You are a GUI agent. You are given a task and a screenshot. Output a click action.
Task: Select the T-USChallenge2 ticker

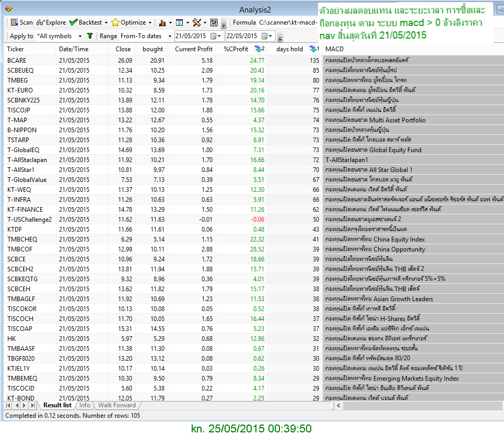click(x=29, y=220)
